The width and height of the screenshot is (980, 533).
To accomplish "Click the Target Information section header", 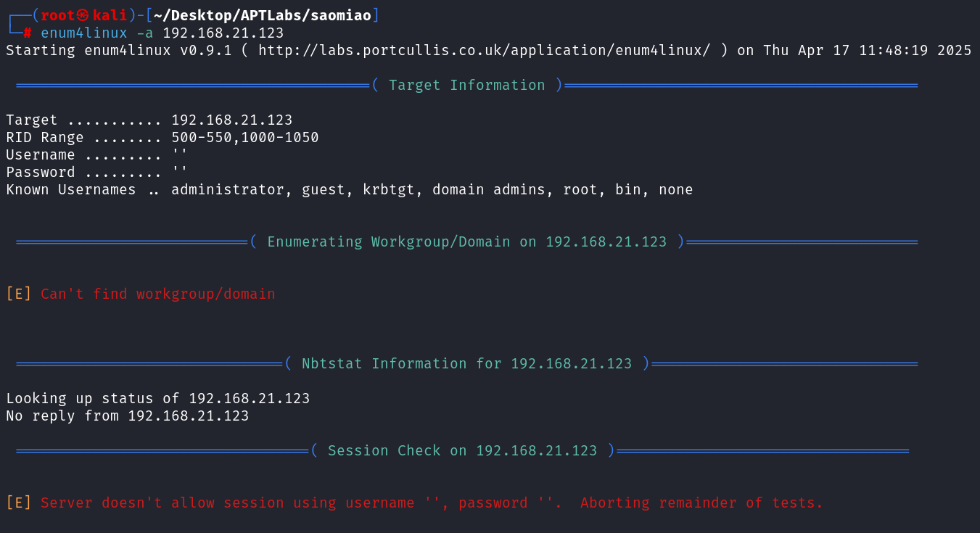I will (x=466, y=85).
